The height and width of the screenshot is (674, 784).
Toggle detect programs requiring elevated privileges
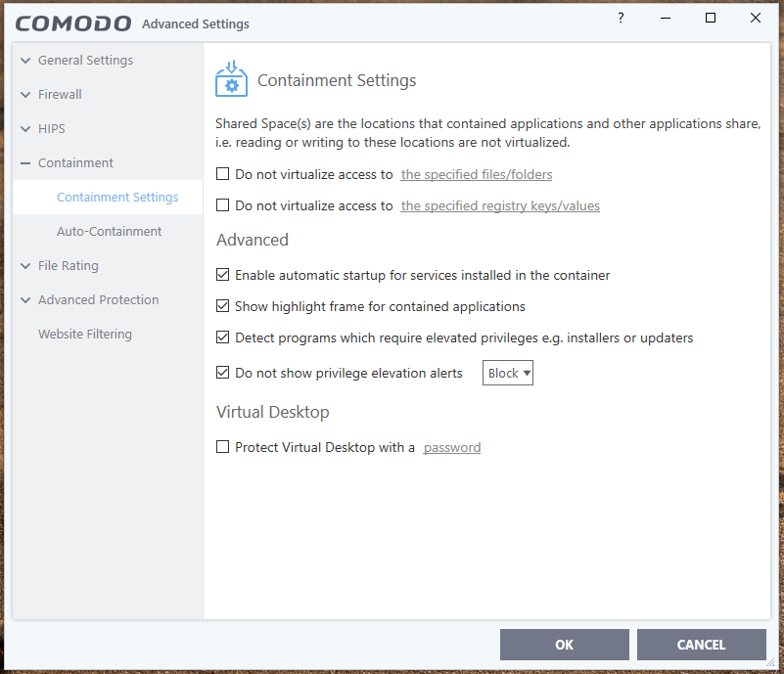(222, 338)
